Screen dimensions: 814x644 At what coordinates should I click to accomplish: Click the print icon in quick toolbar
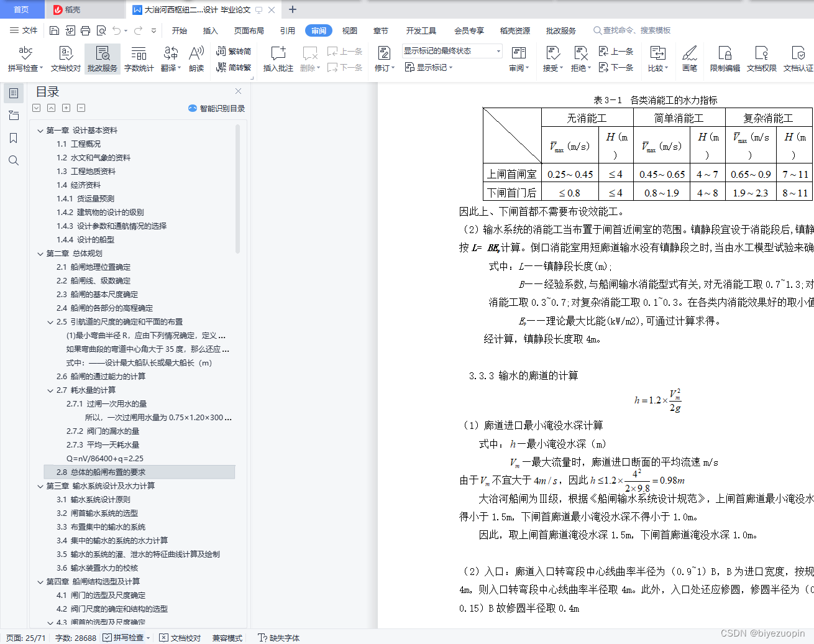(85, 30)
